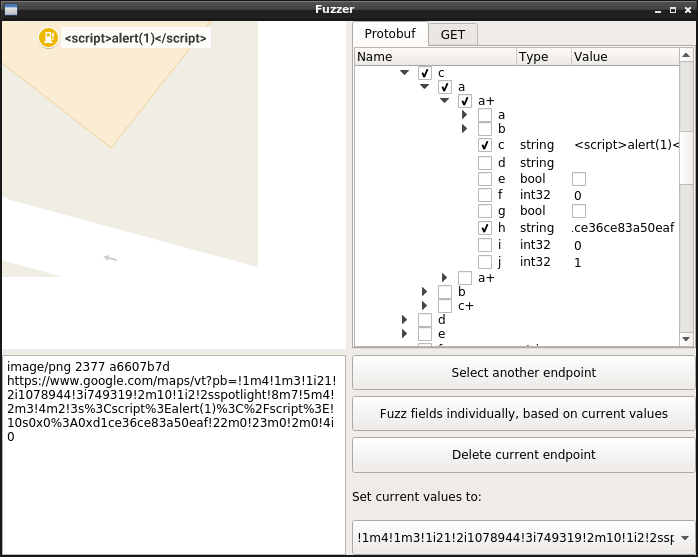Image resolution: width=698 pixels, height=557 pixels.
Task: Toggle the g bool value checkbox in Value column
Action: pos(579,211)
